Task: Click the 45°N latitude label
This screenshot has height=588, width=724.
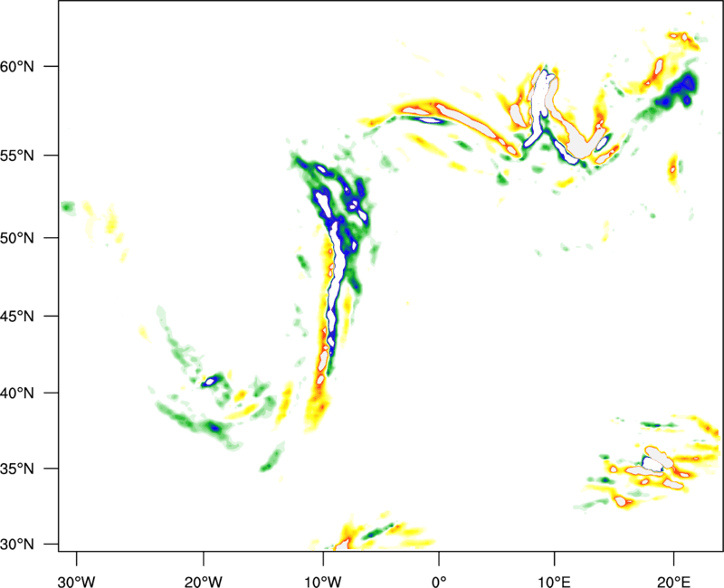Action: [17, 316]
